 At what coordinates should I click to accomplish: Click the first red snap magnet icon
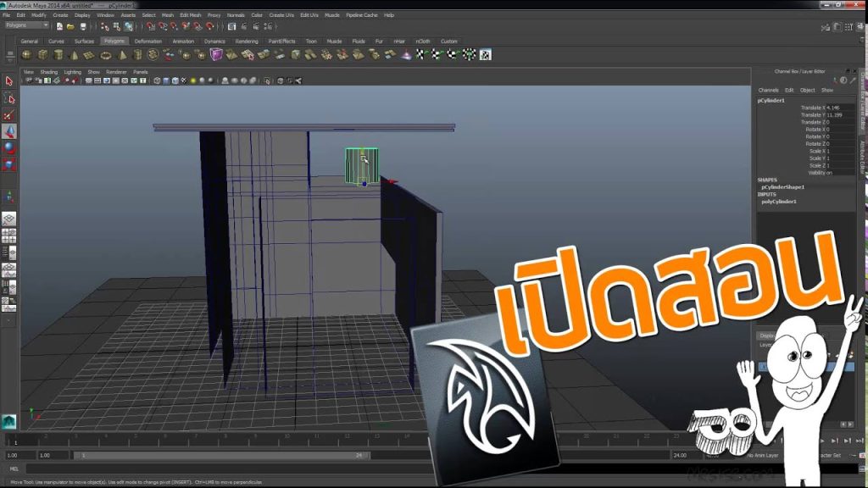[x=151, y=26]
